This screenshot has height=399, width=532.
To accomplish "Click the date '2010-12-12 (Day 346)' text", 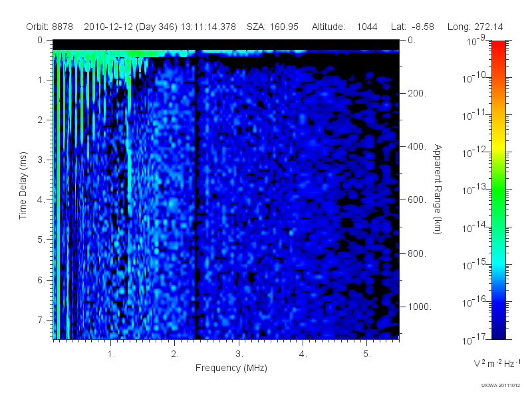I will (130, 27).
